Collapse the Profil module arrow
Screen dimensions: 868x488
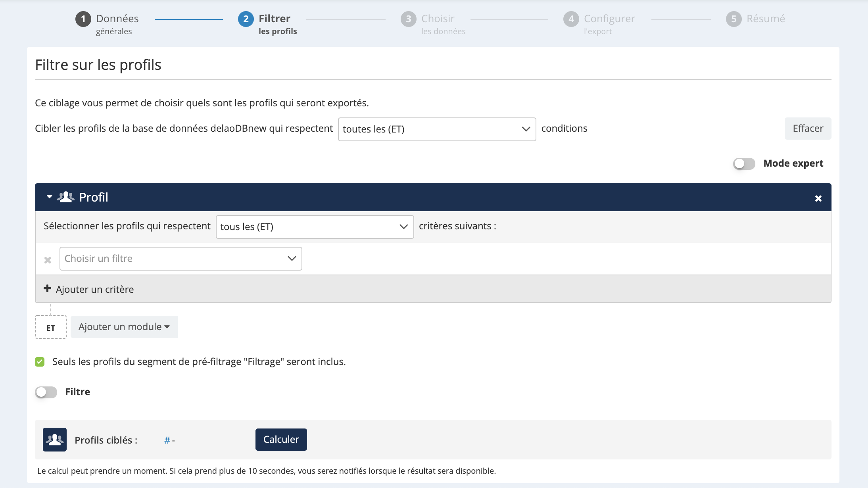[x=49, y=197]
